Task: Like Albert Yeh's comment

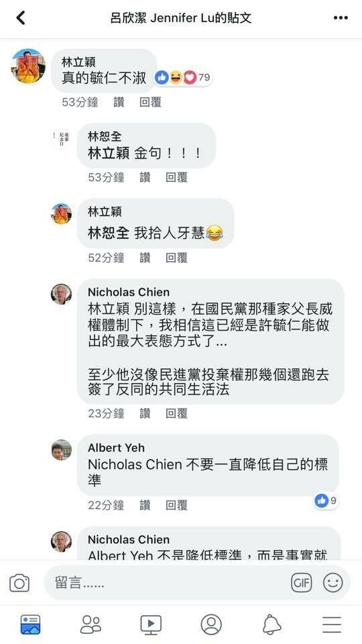Action: click(x=145, y=505)
